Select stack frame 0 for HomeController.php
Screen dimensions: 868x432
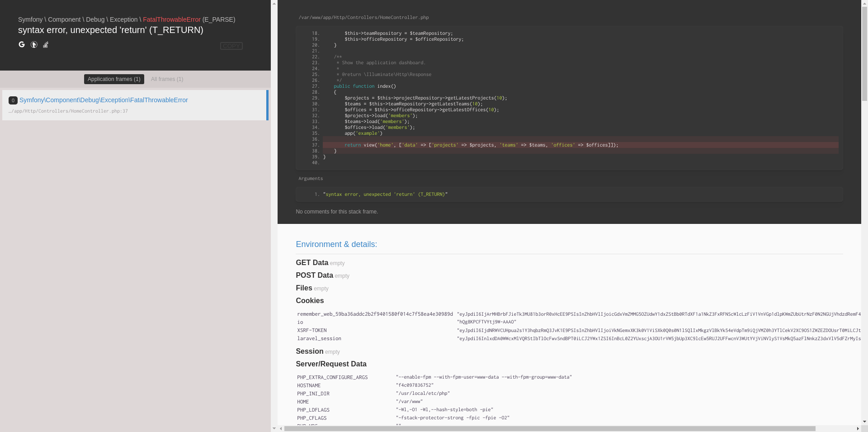104,100
